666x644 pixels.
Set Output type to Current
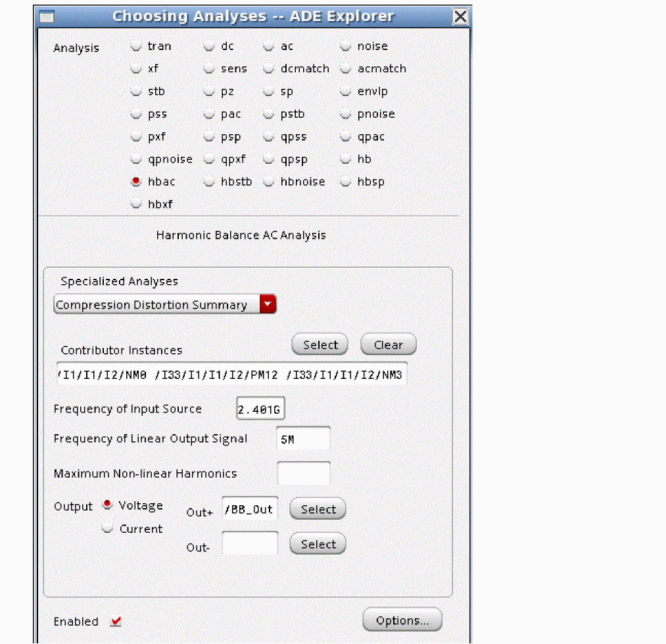click(x=108, y=528)
